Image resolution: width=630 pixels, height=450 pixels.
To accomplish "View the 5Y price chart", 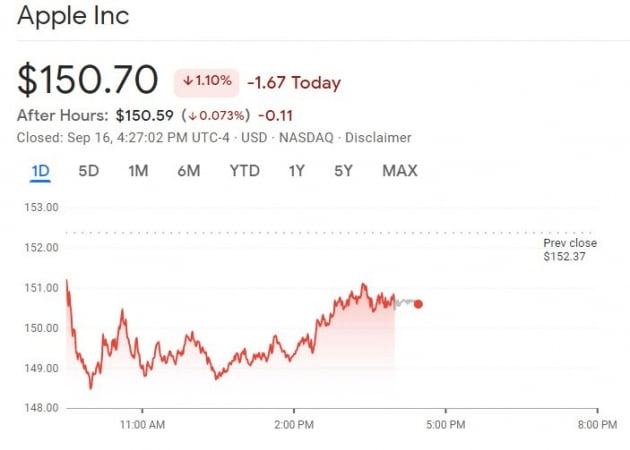I will pyautogui.click(x=343, y=171).
